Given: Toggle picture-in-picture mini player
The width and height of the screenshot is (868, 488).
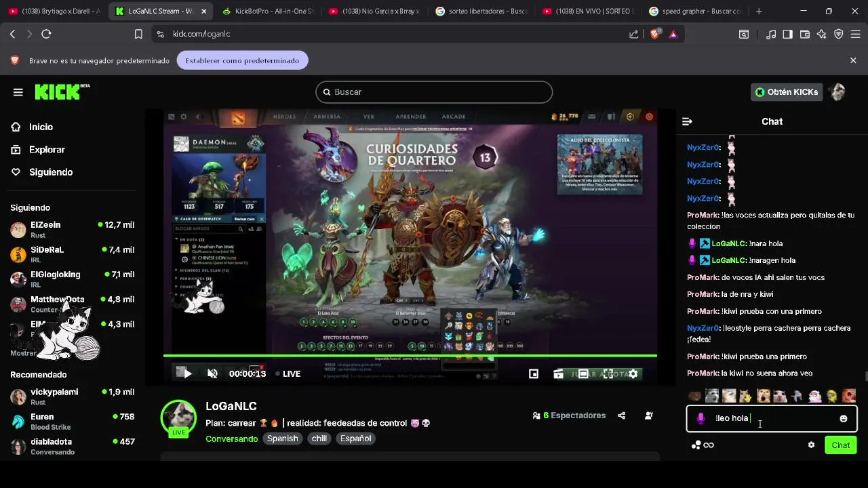Looking at the screenshot, I should click(534, 373).
